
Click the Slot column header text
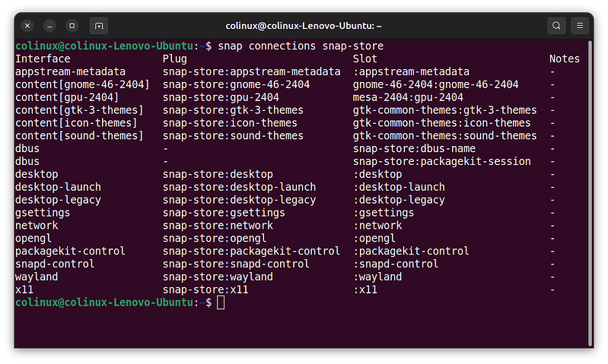(x=365, y=59)
